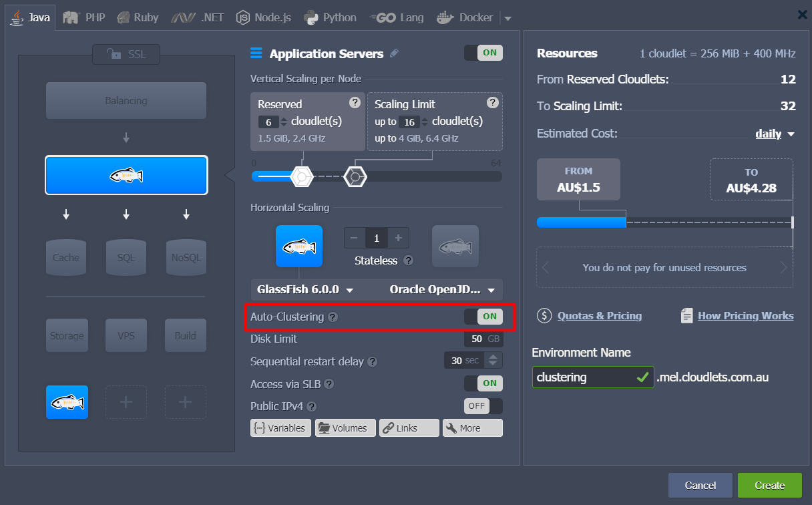Adjust the restart delay spinner arrows
812x505 pixels.
point(493,361)
